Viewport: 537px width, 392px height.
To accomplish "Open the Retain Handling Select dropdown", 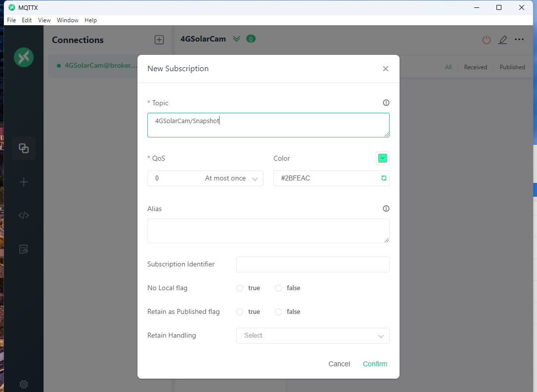I will click(x=313, y=336).
